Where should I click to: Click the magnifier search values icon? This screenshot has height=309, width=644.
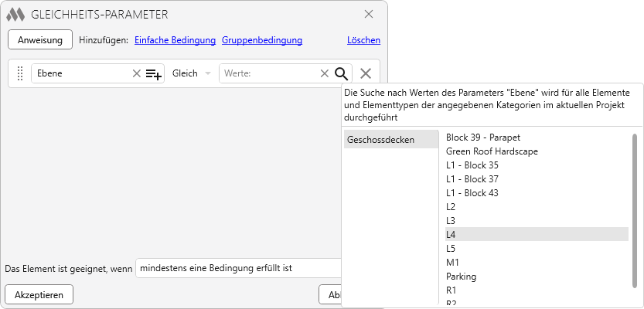[342, 73]
